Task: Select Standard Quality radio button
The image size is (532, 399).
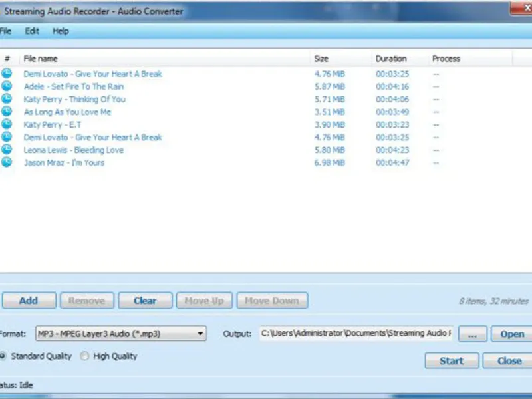Action: [3, 356]
